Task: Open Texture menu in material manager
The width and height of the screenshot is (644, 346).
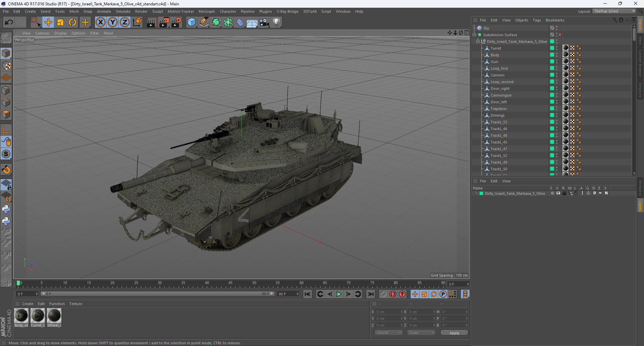Action: point(75,304)
